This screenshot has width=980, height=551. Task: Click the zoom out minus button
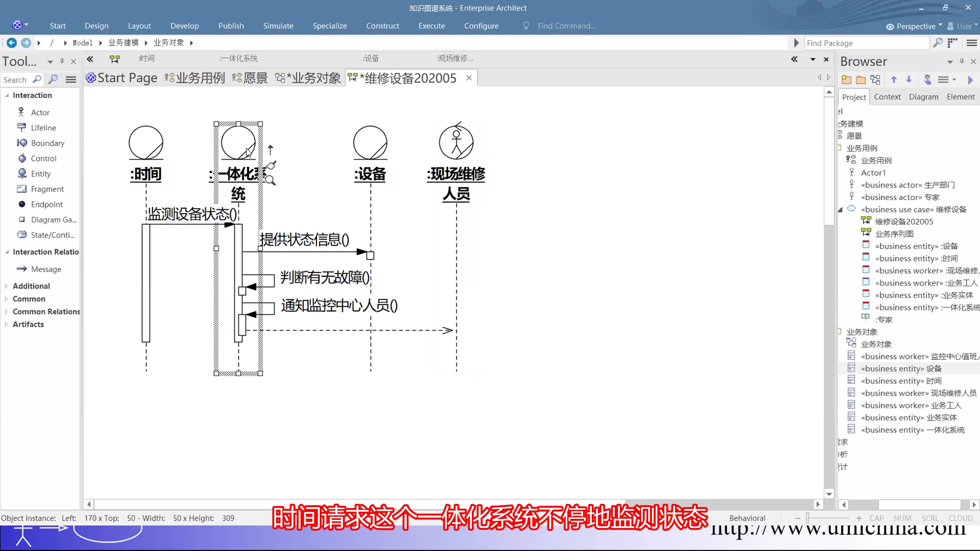point(797,518)
